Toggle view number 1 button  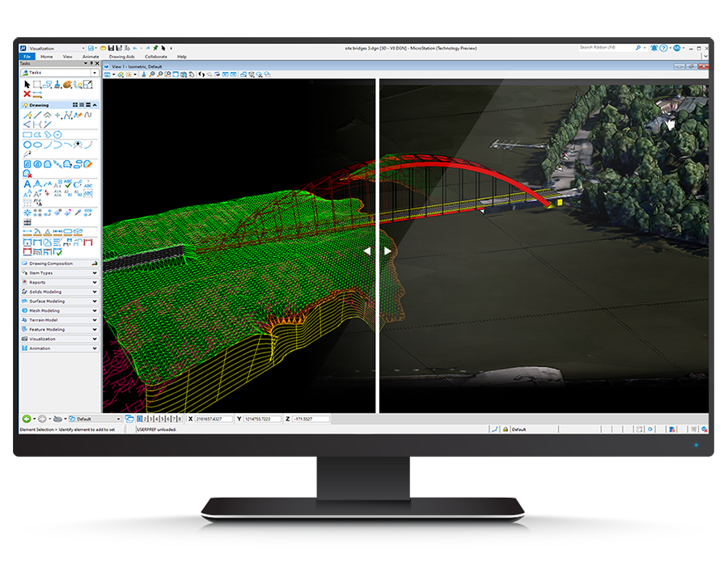pyautogui.click(x=139, y=419)
